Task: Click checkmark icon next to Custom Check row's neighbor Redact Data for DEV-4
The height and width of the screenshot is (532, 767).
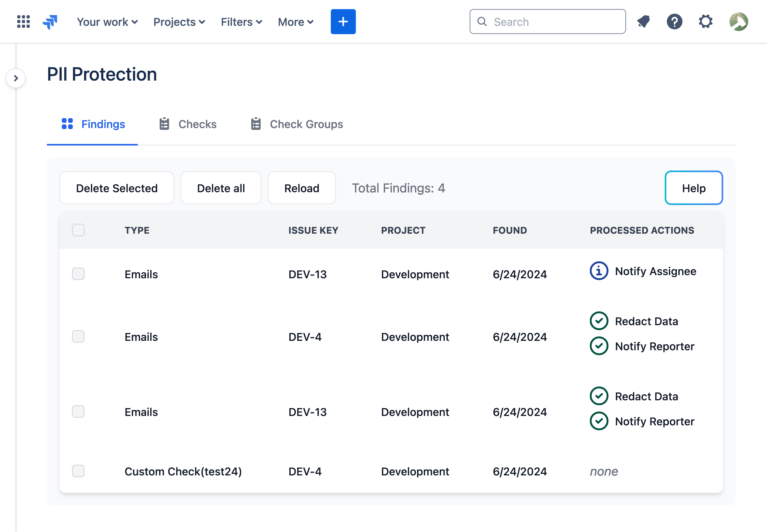Action: (599, 321)
